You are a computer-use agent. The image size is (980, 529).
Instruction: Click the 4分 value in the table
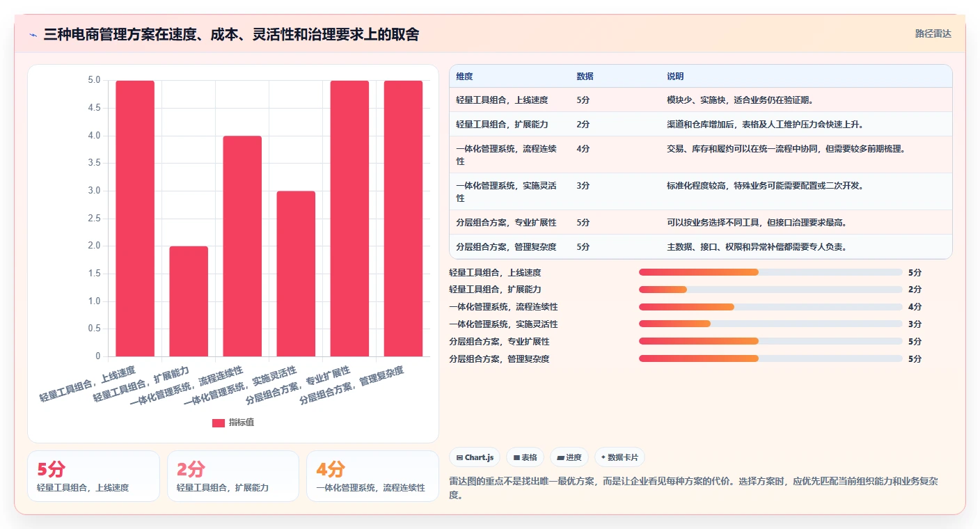tap(583, 149)
